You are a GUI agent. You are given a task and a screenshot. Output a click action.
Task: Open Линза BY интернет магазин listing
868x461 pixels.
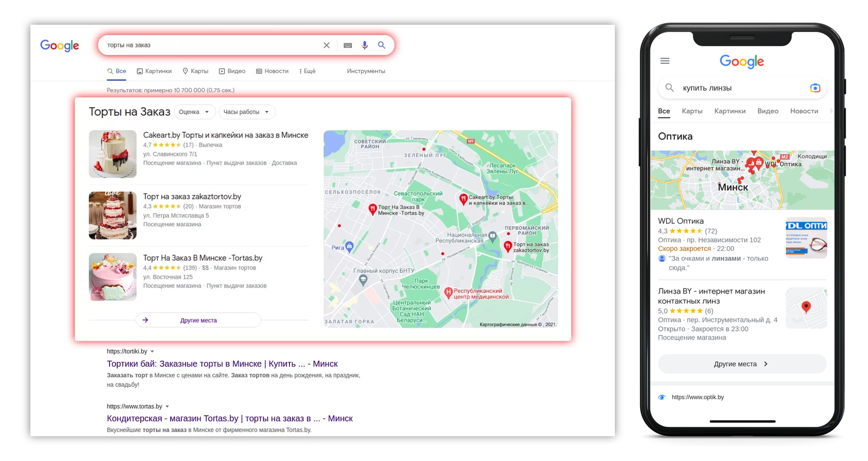[711, 296]
